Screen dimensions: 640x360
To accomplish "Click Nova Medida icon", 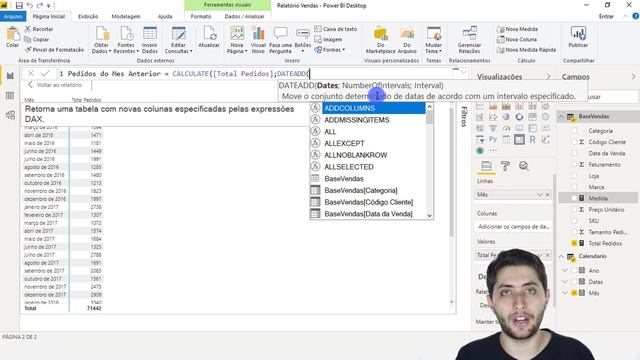I will [501, 29].
